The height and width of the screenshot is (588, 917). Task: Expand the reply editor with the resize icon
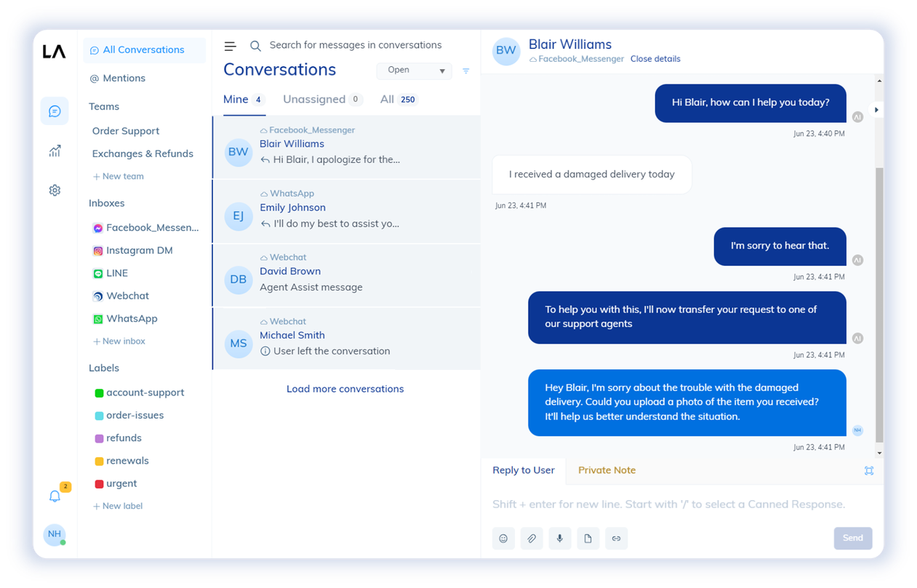point(869,470)
